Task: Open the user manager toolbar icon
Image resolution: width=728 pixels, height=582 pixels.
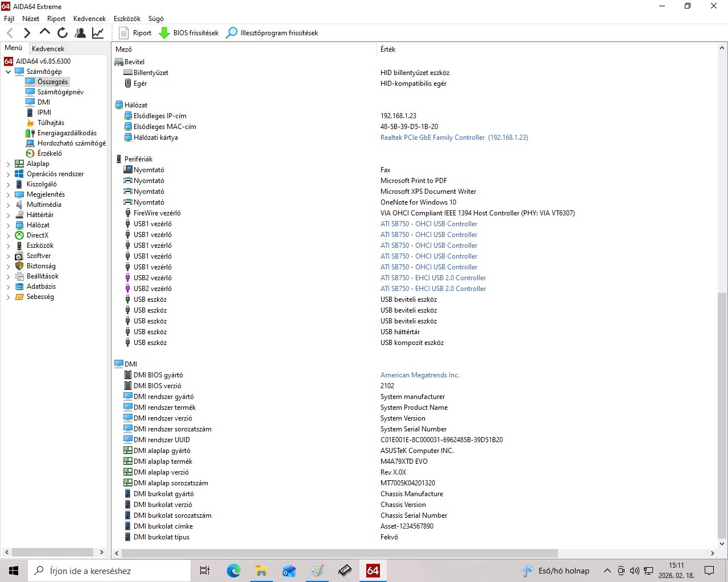Action: pos(80,33)
